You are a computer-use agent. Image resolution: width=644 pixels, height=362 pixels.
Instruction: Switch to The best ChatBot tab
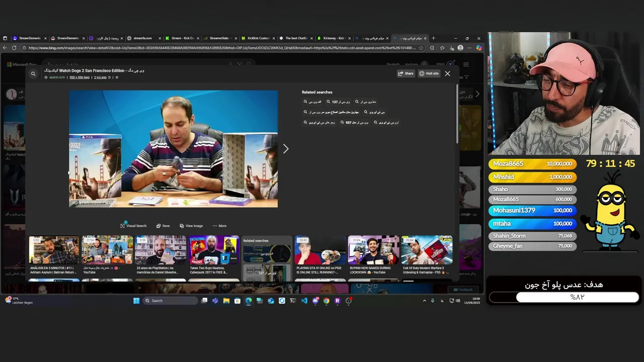pos(295,38)
